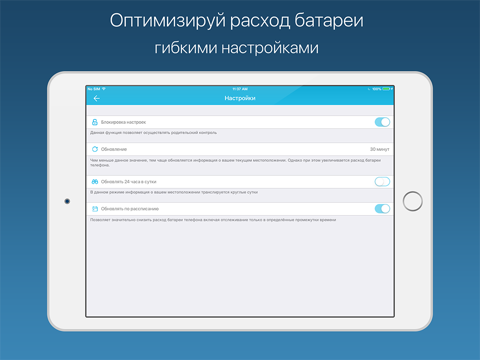
Task: Turn off the Обновлять по расписанию switch
Action: coord(382,209)
